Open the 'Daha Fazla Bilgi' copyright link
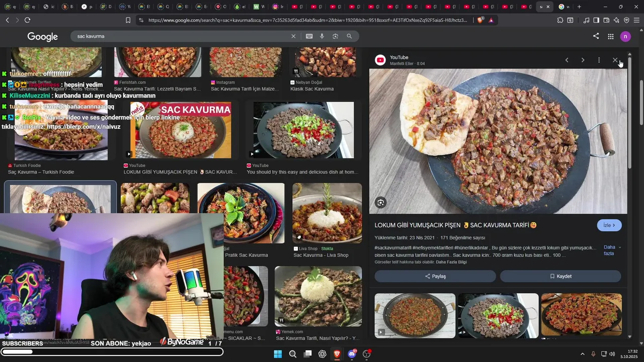This screenshot has width=644, height=362. click(451, 262)
